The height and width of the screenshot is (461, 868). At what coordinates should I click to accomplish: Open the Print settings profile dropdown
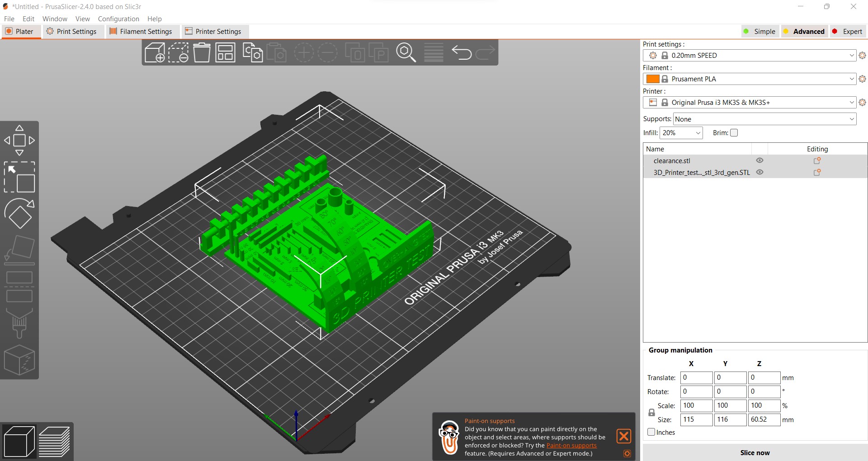point(749,55)
